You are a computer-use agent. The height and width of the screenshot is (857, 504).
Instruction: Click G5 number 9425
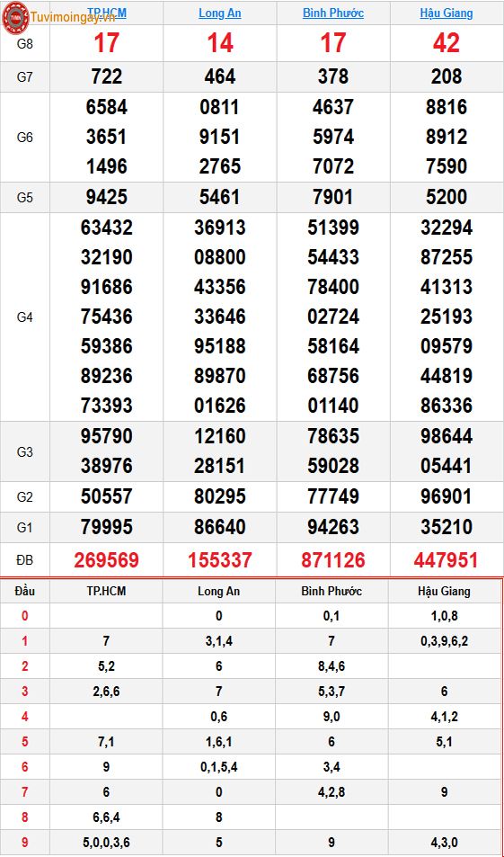coord(107,197)
